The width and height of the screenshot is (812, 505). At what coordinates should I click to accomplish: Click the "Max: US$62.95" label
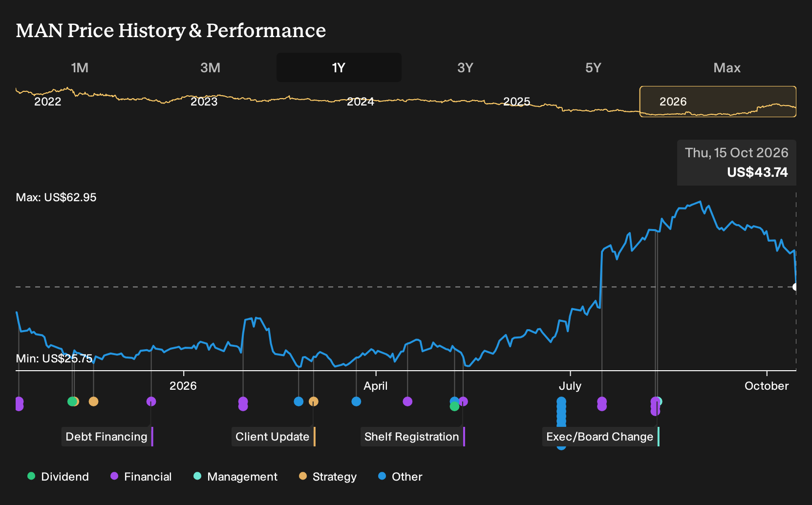[56, 197]
